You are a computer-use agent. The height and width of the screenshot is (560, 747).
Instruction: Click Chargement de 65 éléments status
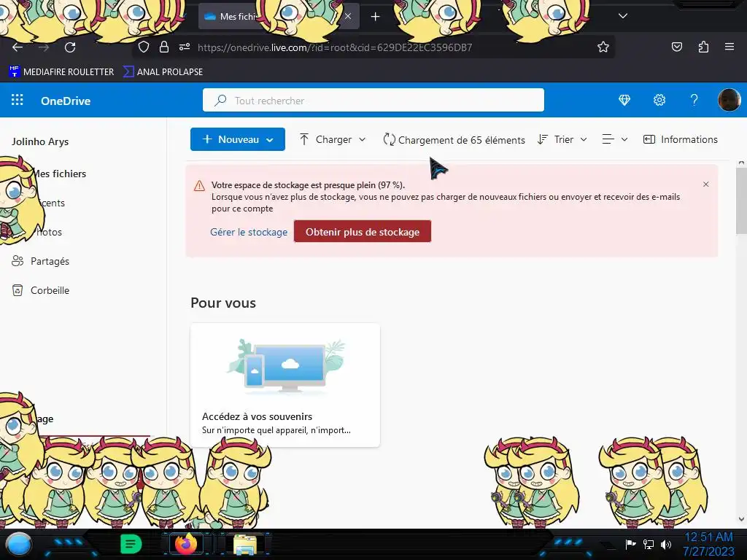click(x=454, y=139)
